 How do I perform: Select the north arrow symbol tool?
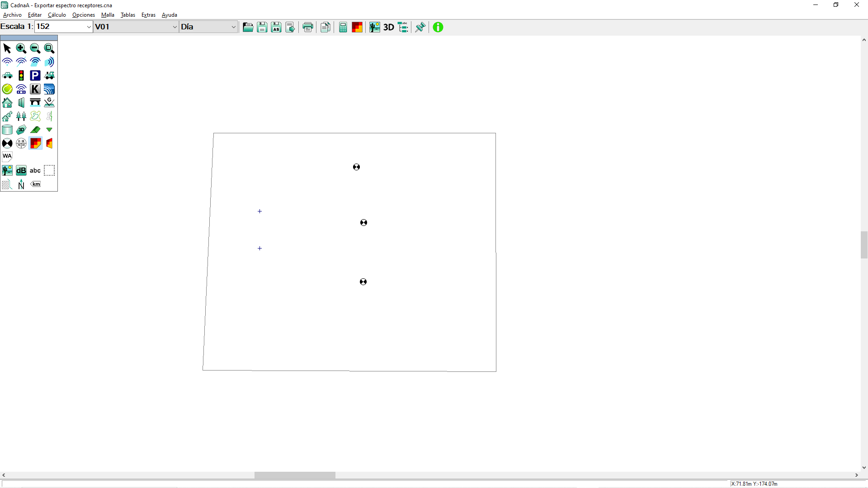[x=21, y=184]
